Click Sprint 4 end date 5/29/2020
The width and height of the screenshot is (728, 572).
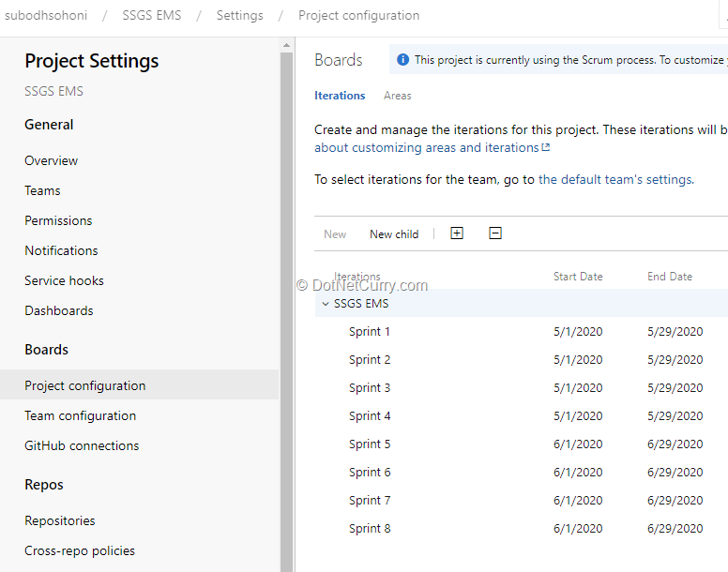[675, 416]
